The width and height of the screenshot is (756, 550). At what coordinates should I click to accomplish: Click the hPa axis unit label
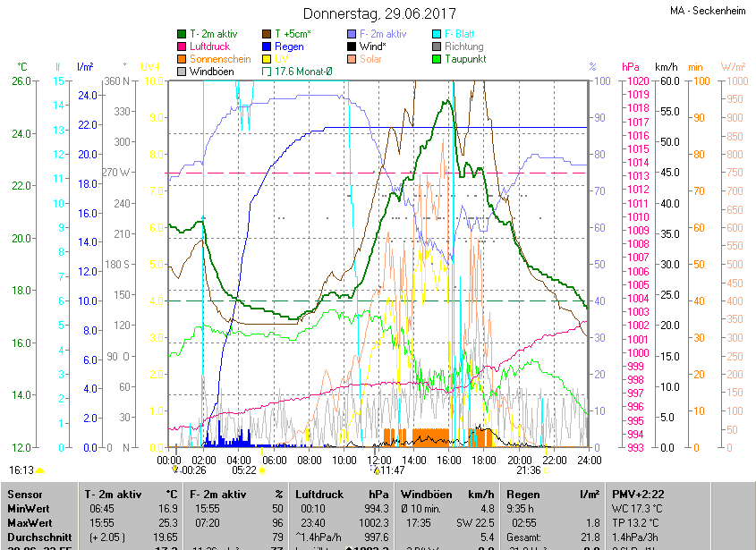(630, 67)
